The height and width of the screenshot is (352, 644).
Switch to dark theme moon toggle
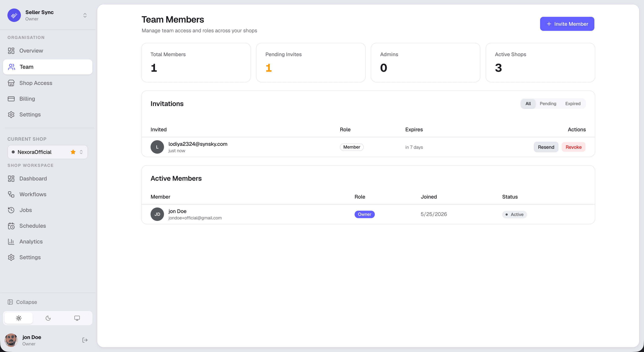48,318
